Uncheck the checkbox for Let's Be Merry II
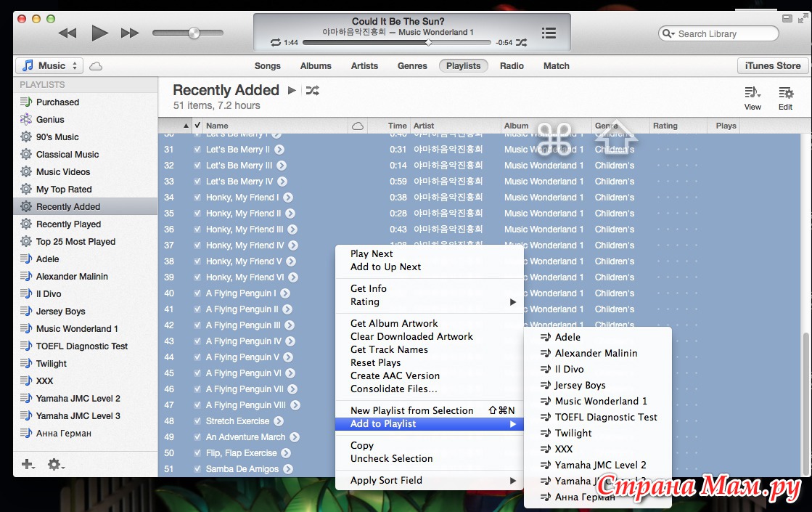 pos(197,150)
